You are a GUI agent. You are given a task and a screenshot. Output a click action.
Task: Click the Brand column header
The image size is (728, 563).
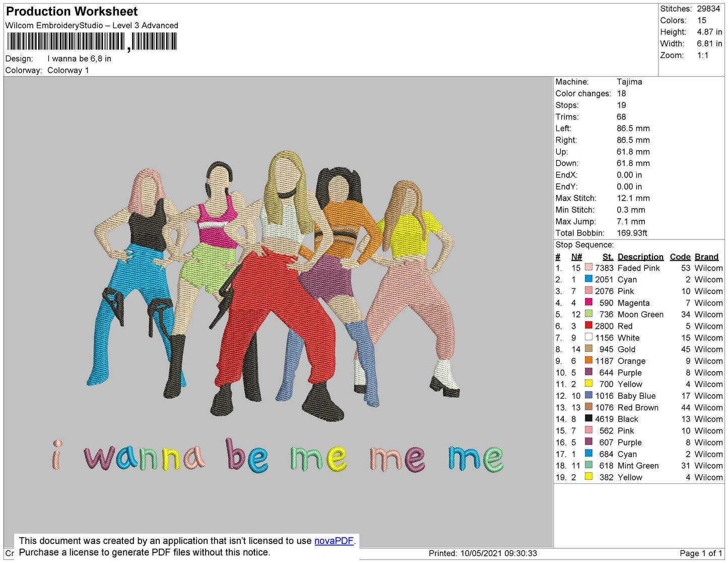click(x=707, y=257)
